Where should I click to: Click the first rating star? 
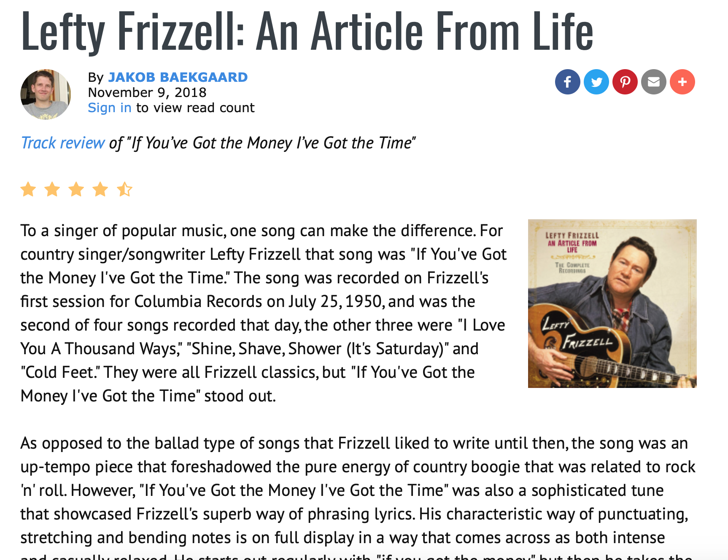[x=28, y=189]
